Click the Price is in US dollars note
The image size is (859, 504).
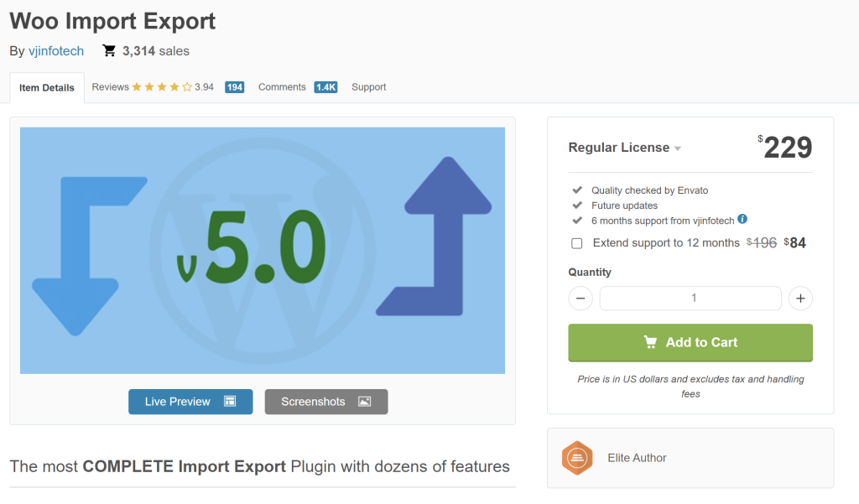coord(690,387)
